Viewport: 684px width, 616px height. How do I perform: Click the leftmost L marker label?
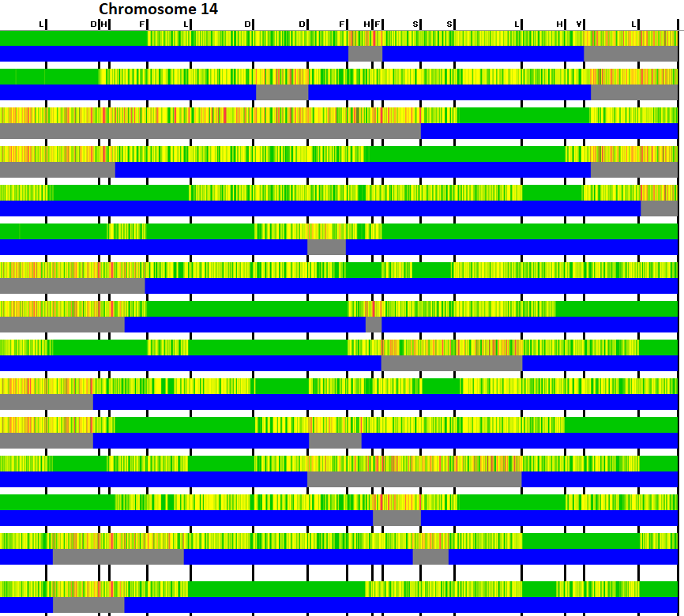tap(41, 24)
